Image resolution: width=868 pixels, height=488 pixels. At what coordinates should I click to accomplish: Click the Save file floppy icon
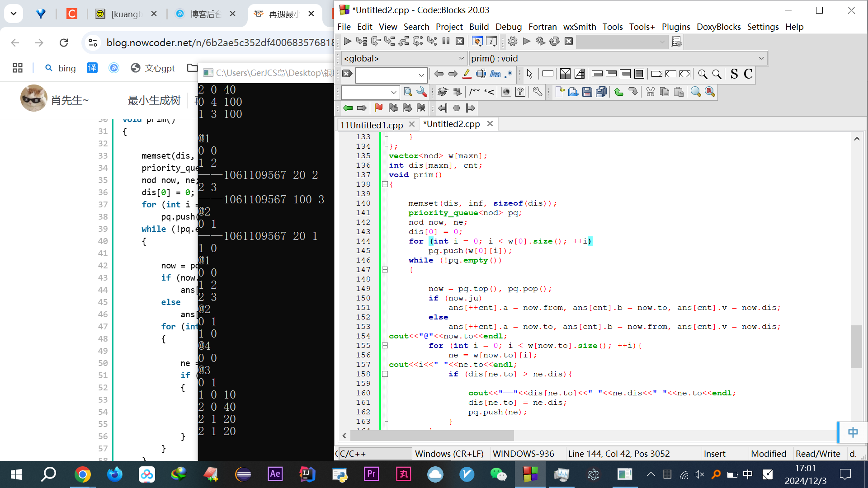(x=587, y=92)
